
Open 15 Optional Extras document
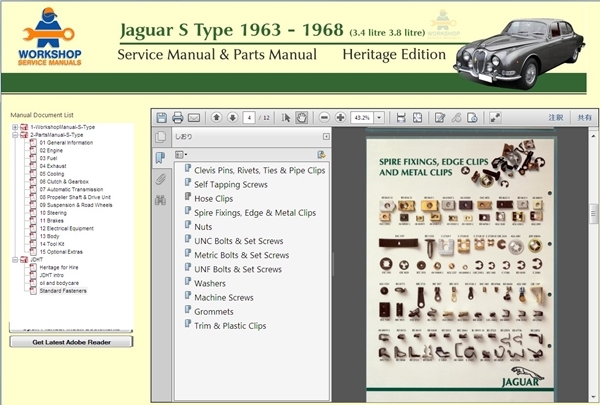coord(61,252)
